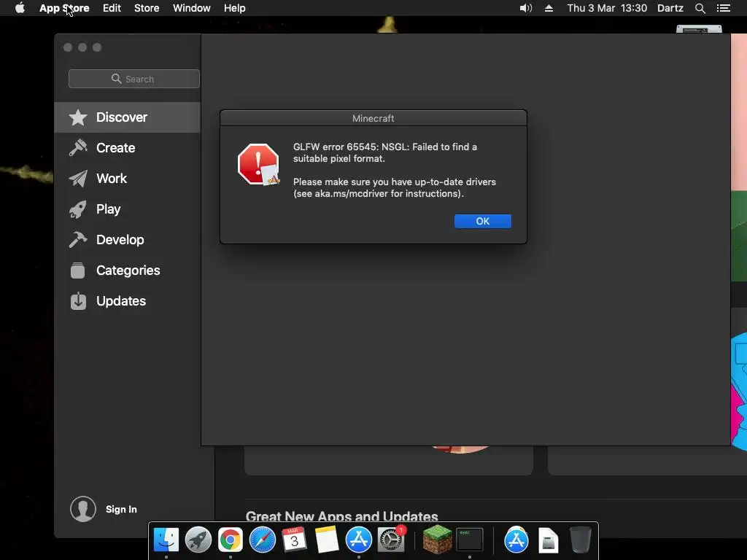Open System Preferences with the badge in the Dock
Viewport: 747px width, 560px height.
pos(391,540)
